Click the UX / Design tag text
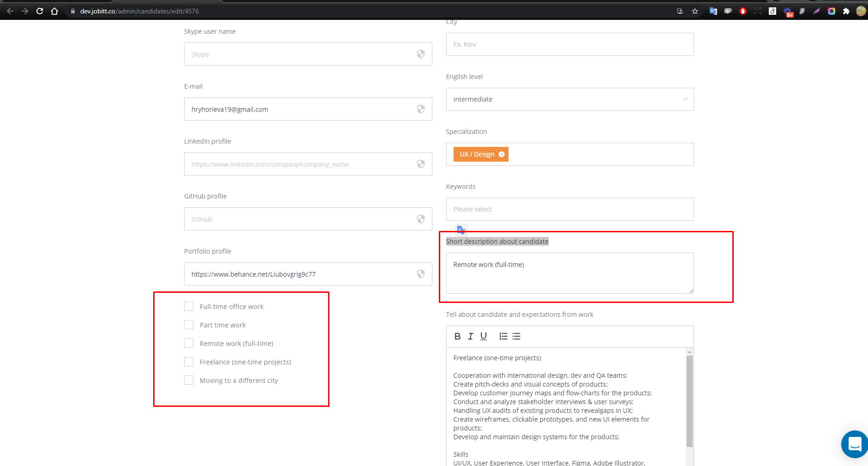Screen dimensions: 868x466 click(477, 154)
